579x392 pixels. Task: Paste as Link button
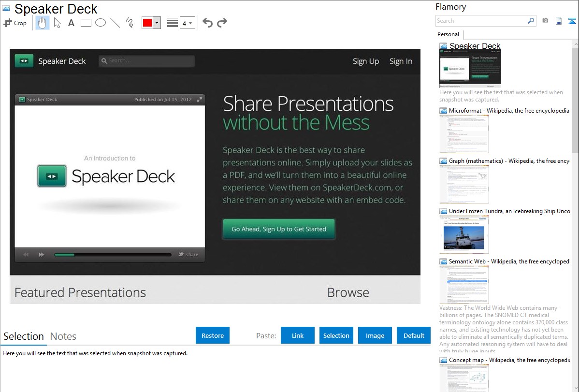(298, 335)
